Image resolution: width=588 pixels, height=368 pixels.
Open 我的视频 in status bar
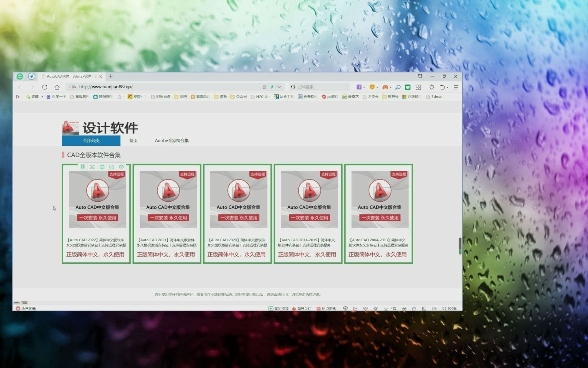click(278, 309)
